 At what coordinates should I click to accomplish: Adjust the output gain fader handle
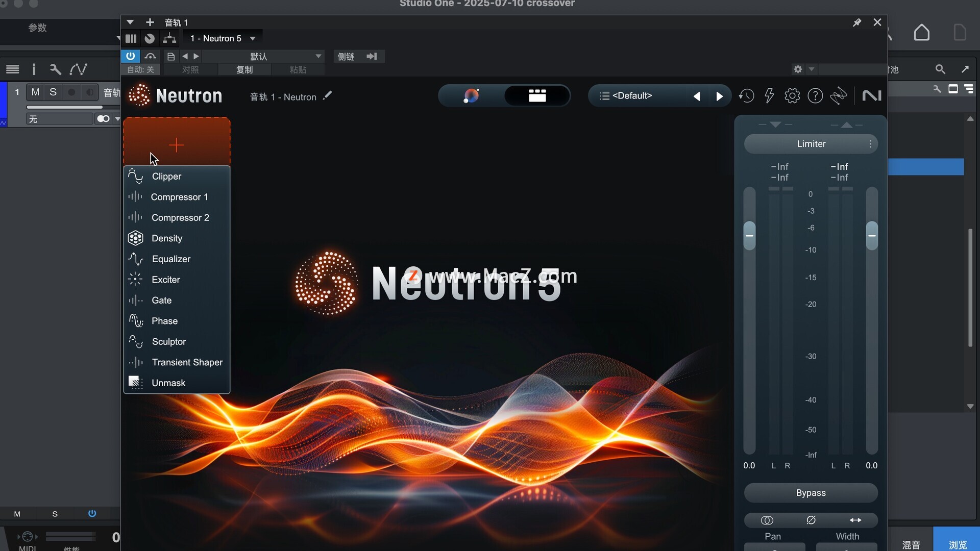(x=872, y=235)
